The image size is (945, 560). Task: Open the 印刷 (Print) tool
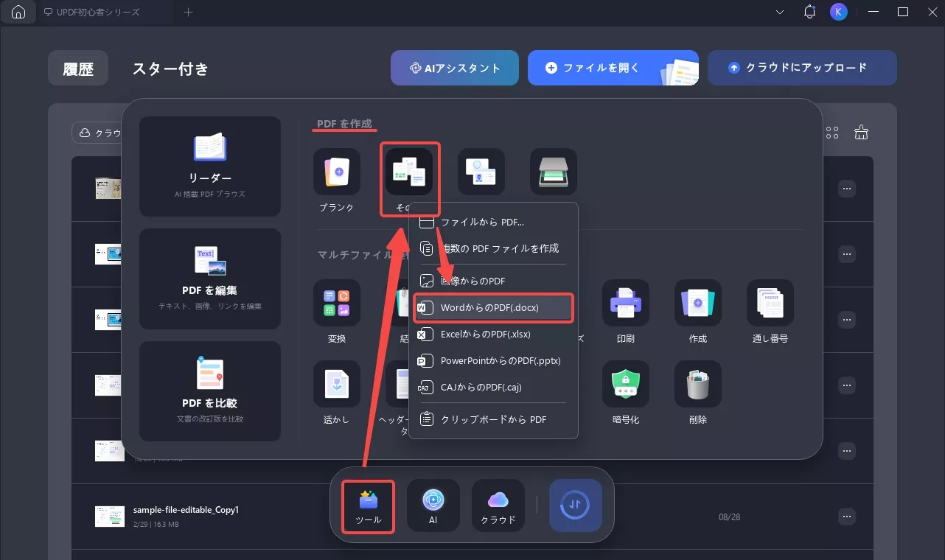625,304
